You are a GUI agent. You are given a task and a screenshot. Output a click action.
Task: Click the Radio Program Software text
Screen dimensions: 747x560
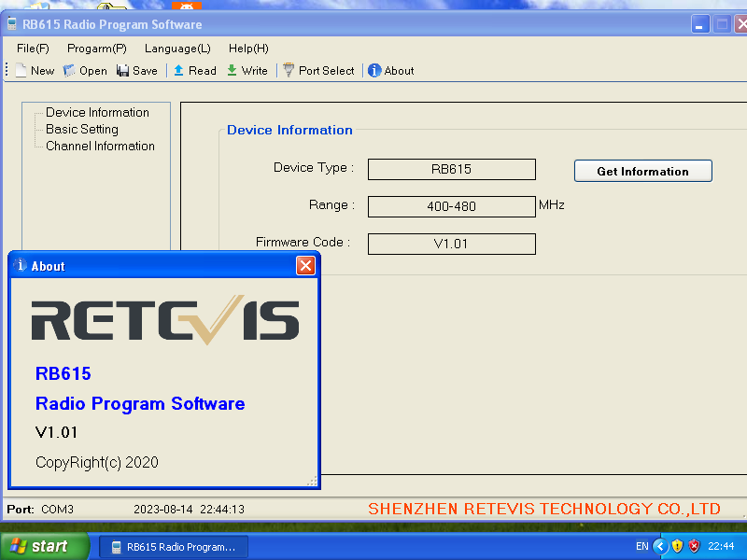click(x=140, y=404)
